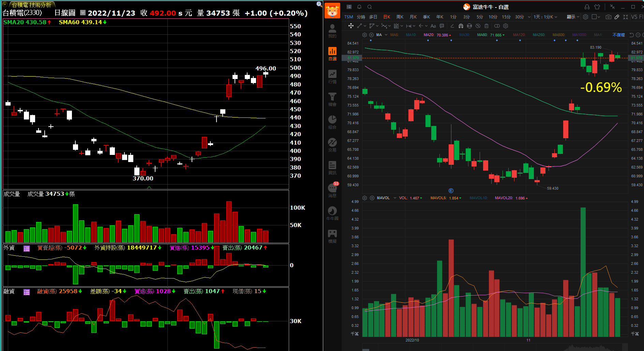Expand the MA indicator dropdown

tap(386, 35)
